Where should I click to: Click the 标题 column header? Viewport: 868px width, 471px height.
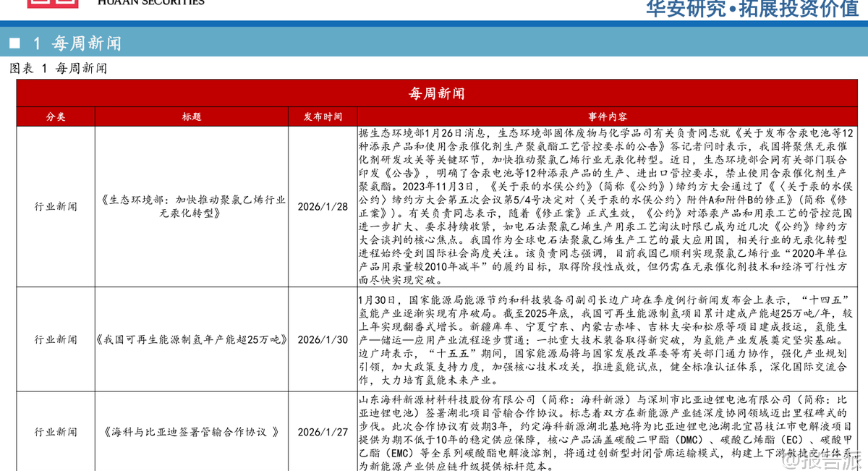pyautogui.click(x=192, y=117)
